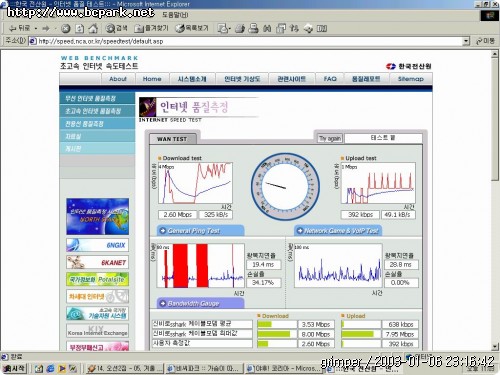Click the VoIP loss value 0.00%
The width and height of the screenshot is (500, 375).
(401, 283)
